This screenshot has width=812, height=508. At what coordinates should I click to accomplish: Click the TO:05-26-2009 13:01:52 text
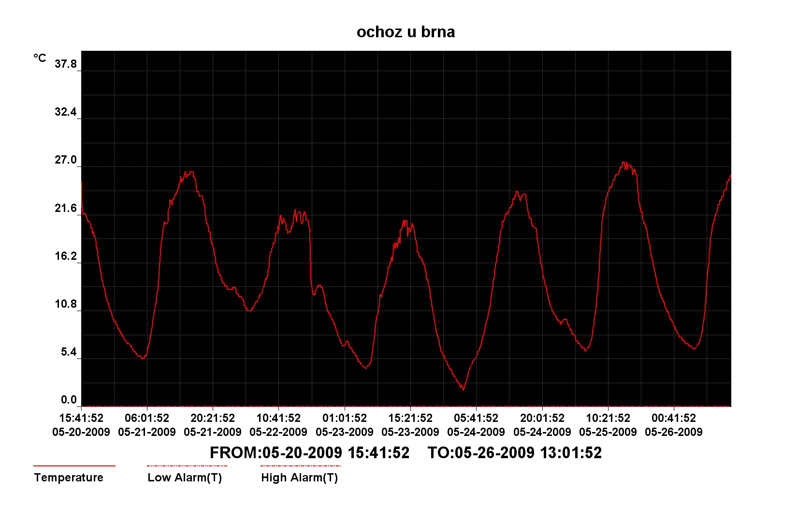pyautogui.click(x=515, y=453)
